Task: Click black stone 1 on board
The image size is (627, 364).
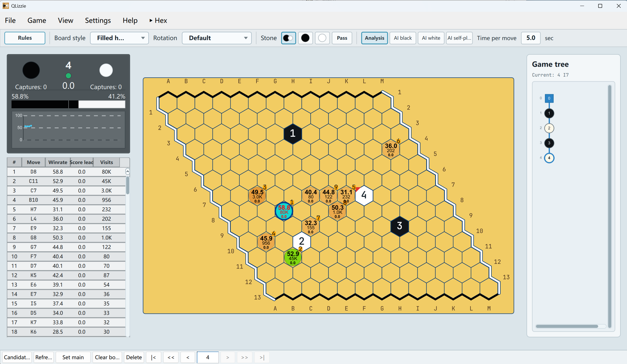Action: [293, 134]
